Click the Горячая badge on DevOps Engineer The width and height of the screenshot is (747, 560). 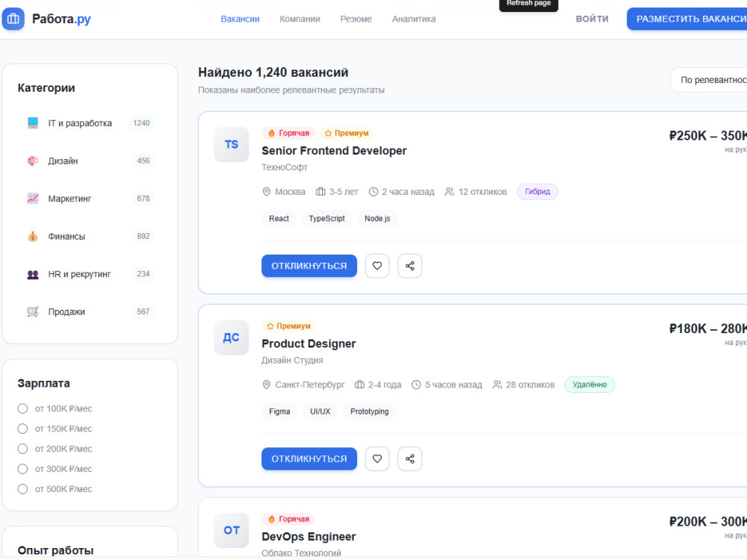pyautogui.click(x=288, y=519)
